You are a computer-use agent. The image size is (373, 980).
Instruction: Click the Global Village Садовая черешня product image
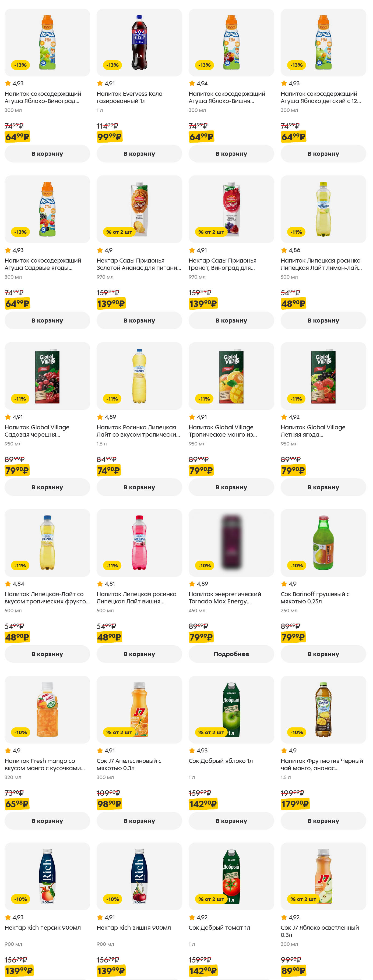(x=47, y=376)
